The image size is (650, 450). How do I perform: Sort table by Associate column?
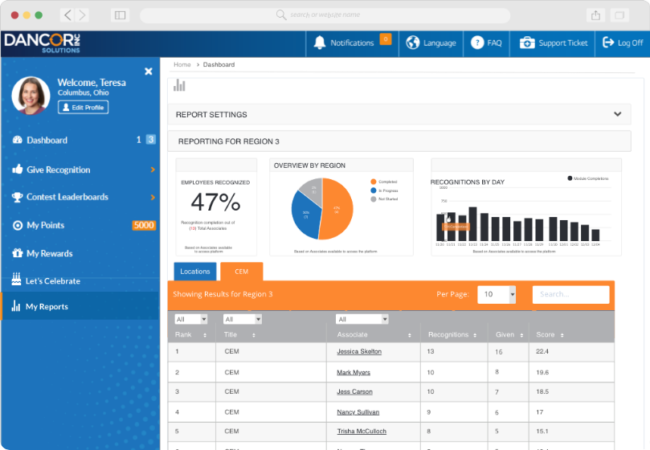(410, 335)
